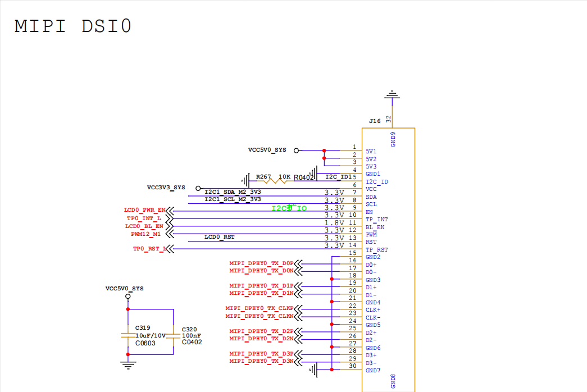Select the R267 resistor zigzag symbol

pyautogui.click(x=275, y=181)
